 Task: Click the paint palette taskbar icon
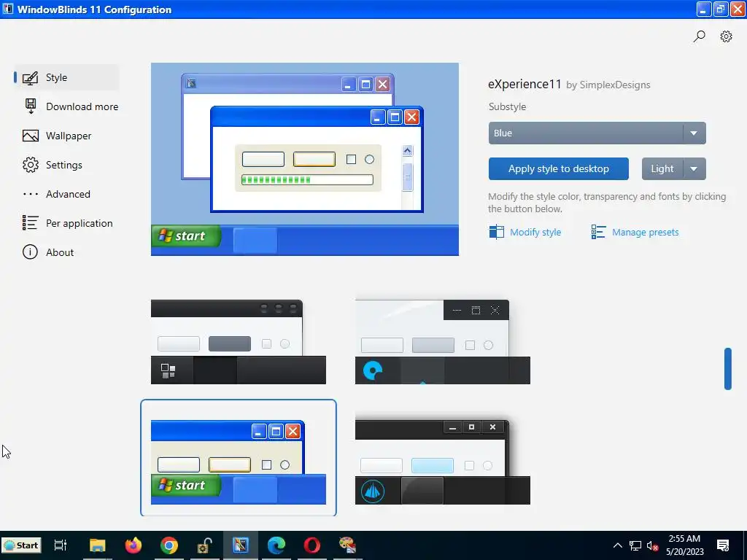pyautogui.click(x=348, y=545)
